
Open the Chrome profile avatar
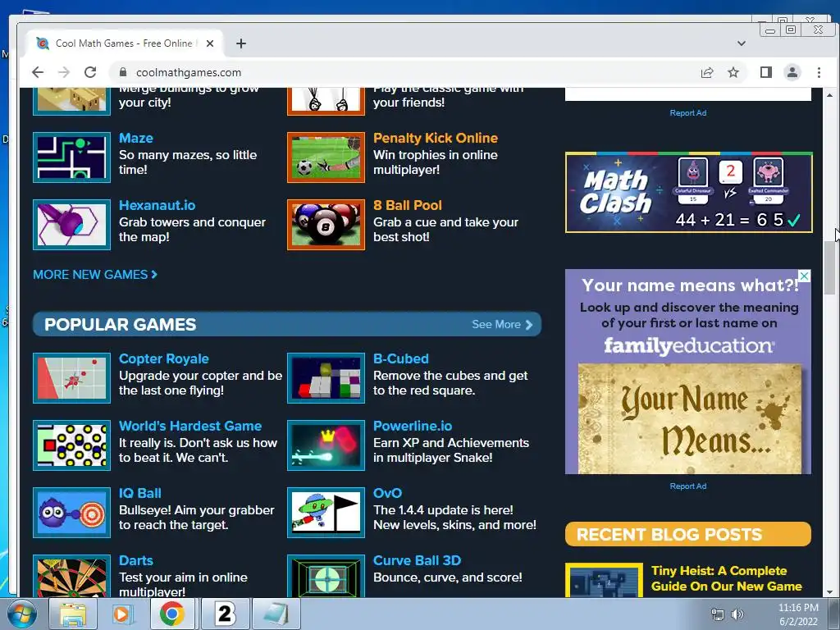tap(792, 72)
